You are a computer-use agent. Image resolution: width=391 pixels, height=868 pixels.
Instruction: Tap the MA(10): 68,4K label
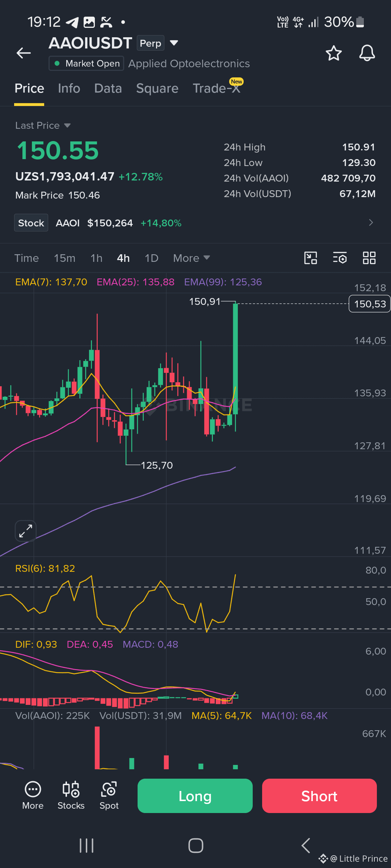tap(294, 715)
